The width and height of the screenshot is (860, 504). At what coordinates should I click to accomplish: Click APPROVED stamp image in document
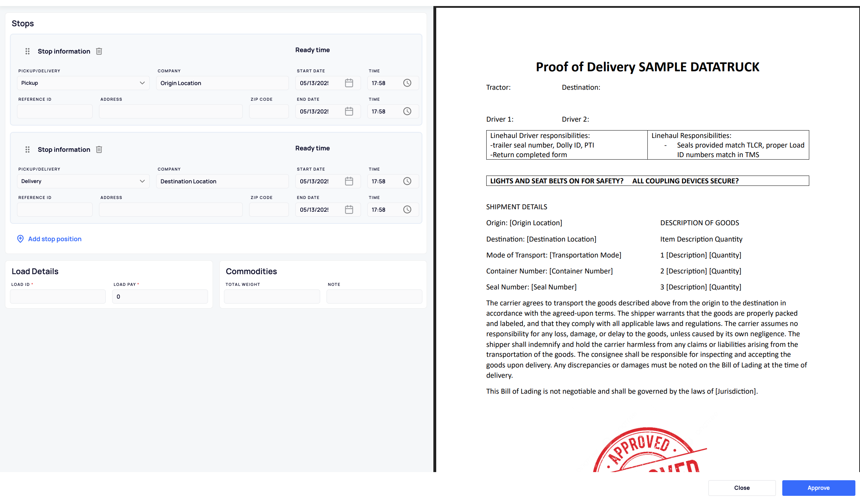650,450
